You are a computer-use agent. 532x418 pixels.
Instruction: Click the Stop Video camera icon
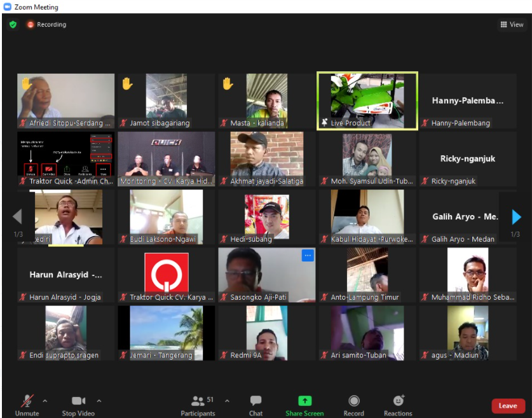[x=78, y=401]
